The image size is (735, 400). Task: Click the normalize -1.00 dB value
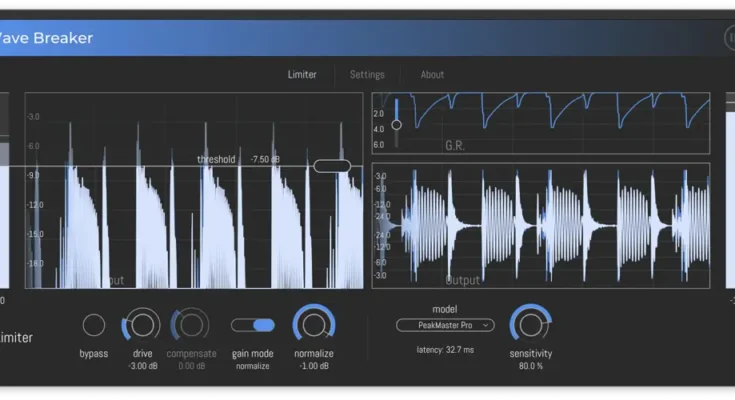pyautogui.click(x=314, y=366)
